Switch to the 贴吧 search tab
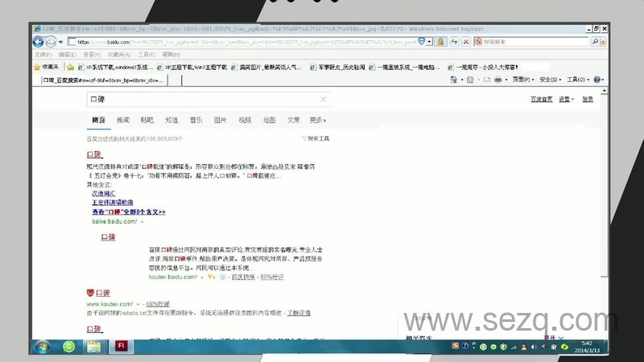Viewport: 644px width, 362px height. tap(147, 120)
